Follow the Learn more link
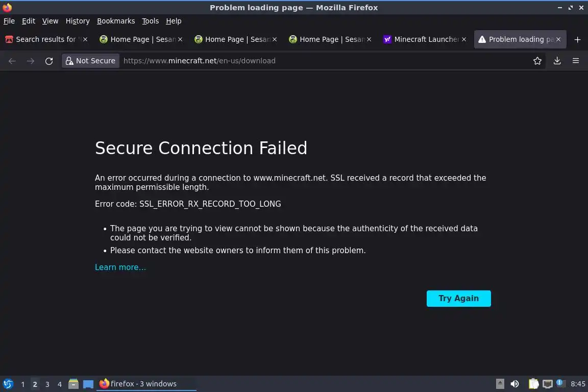This screenshot has width=588, height=392. (x=120, y=267)
